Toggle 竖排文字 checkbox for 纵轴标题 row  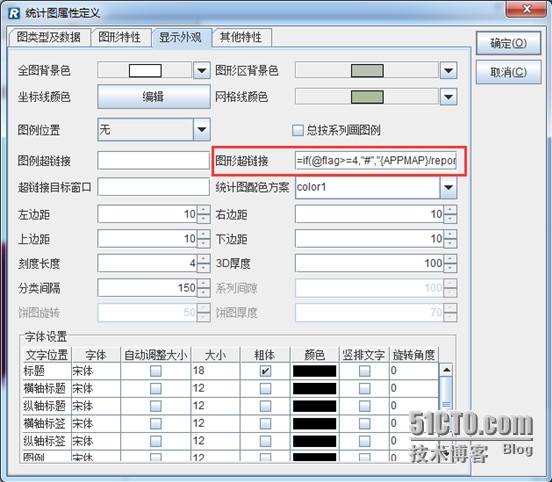tap(365, 406)
